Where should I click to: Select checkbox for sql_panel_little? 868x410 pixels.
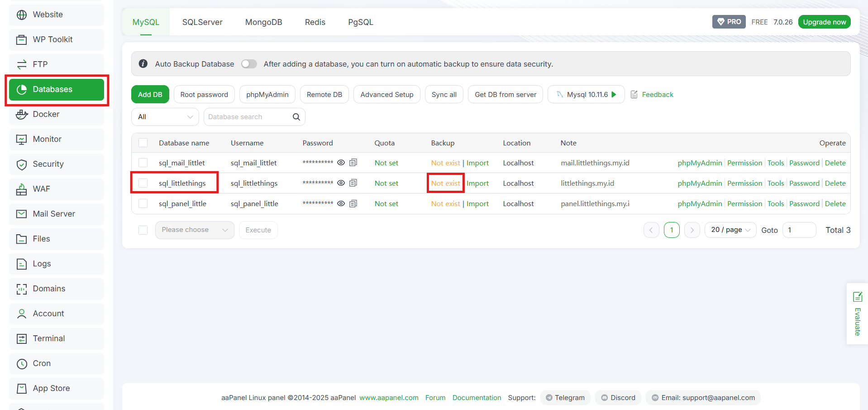(143, 203)
